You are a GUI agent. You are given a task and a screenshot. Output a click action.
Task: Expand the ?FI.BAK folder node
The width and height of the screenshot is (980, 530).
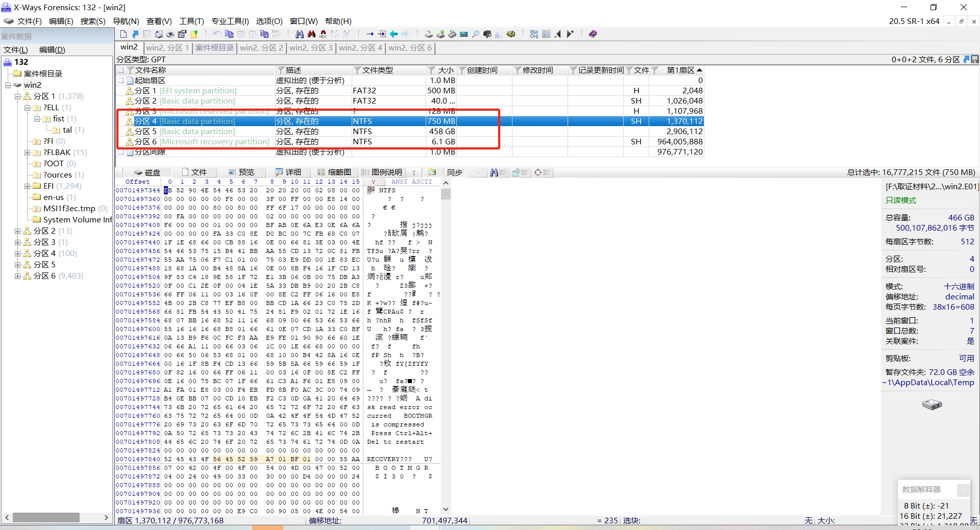28,153
